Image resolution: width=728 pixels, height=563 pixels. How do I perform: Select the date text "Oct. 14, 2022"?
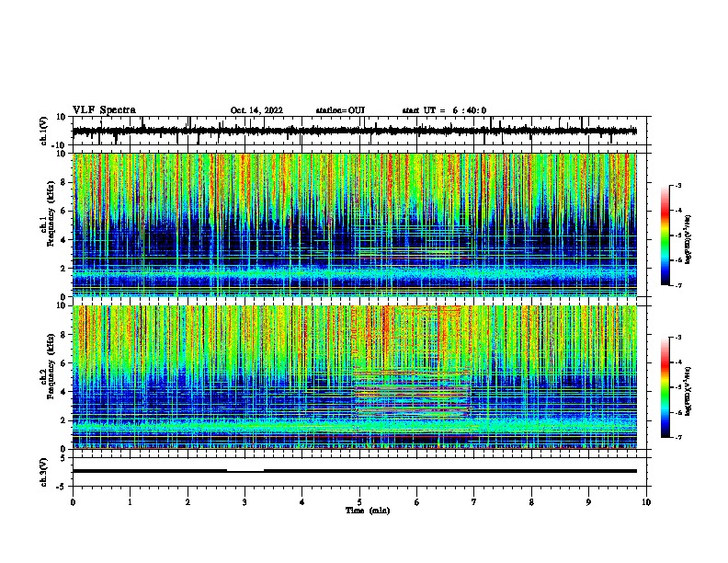256,110
